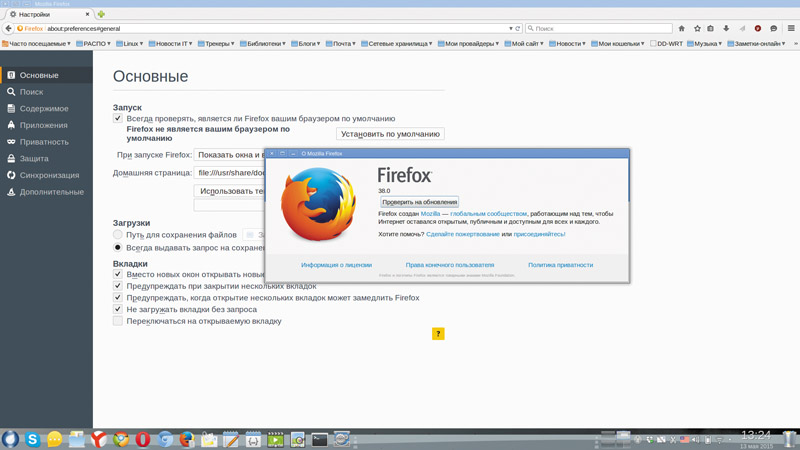Viewport: 800px width, 450px height.
Task: Show more bookmarks with chevron overflow
Action: [x=795, y=44]
